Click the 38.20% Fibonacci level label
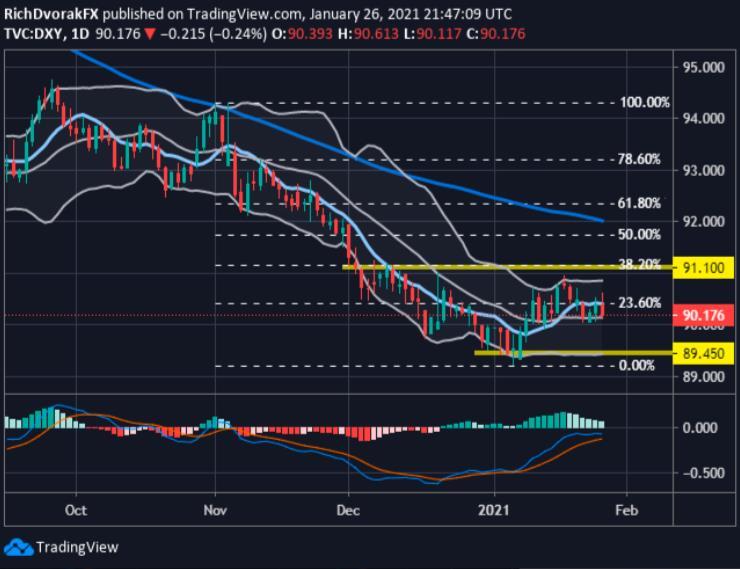Viewport: 740px width, 569px height. click(x=639, y=264)
